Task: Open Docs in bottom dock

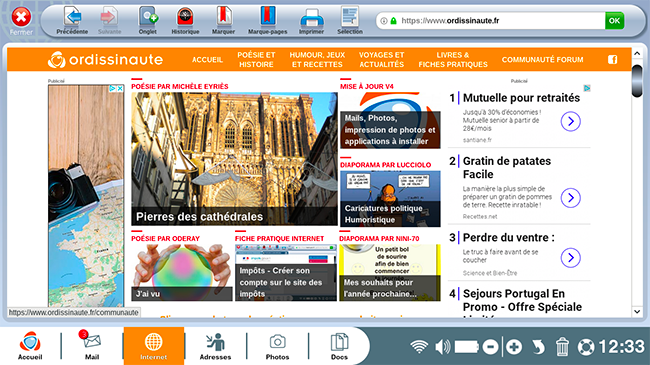Action: [x=339, y=346]
